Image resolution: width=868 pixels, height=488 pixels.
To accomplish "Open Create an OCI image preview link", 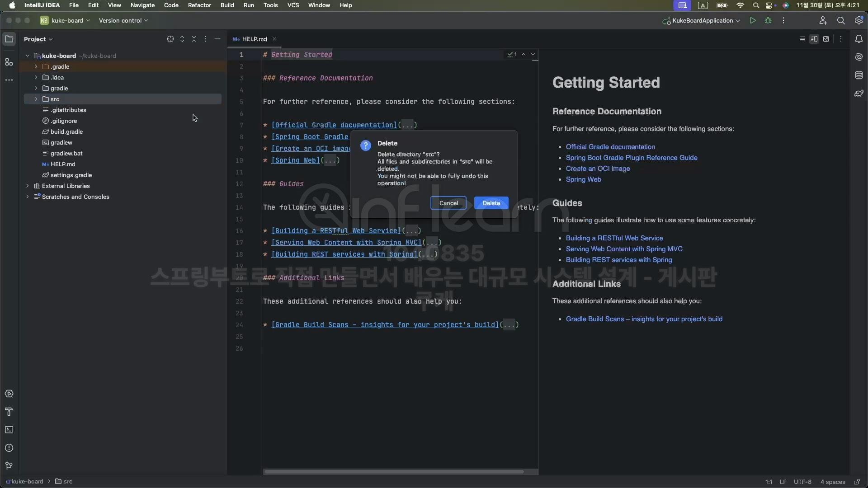I will pyautogui.click(x=598, y=169).
